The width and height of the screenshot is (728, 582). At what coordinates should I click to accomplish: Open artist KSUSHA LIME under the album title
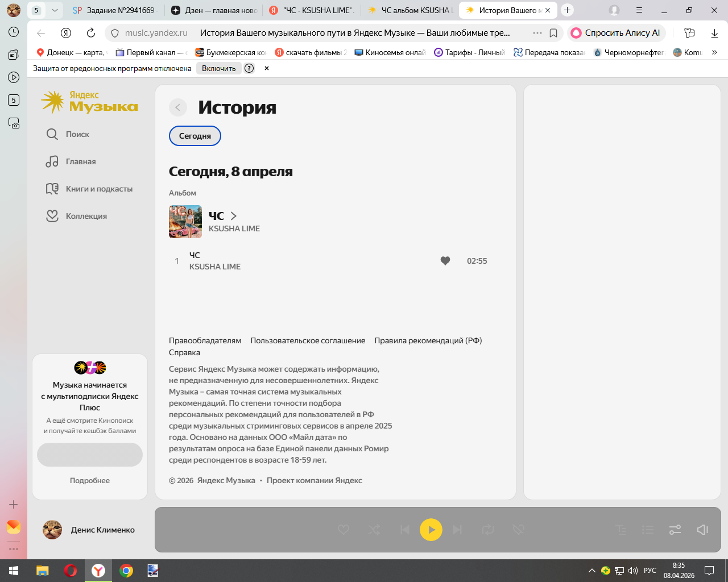pos(234,228)
